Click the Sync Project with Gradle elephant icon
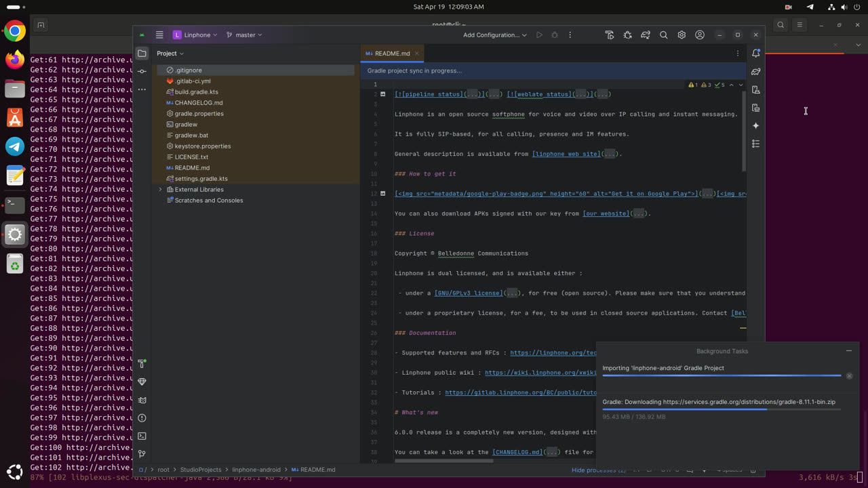Viewport: 868px width, 488px height. 646,35
